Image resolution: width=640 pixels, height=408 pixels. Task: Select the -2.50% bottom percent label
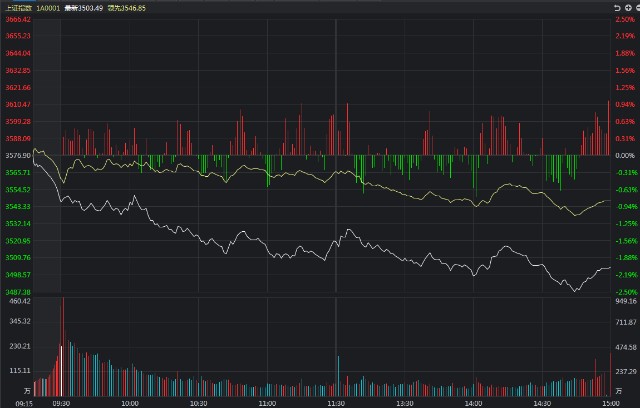[x=625, y=292]
